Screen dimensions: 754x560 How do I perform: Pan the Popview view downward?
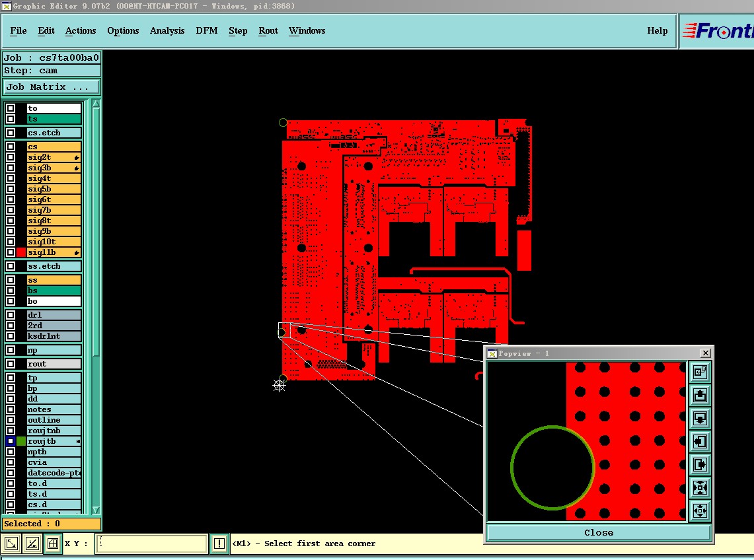(x=700, y=418)
